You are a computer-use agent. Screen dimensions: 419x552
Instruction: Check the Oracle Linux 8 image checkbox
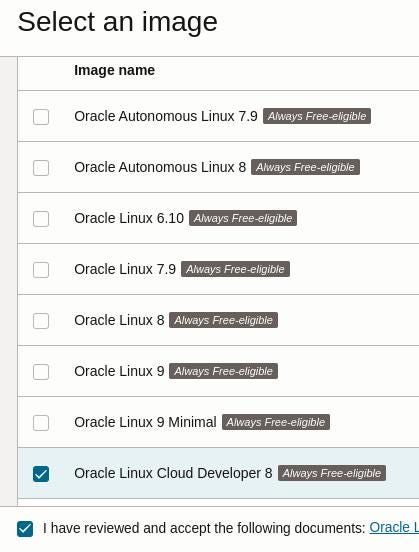point(41,321)
